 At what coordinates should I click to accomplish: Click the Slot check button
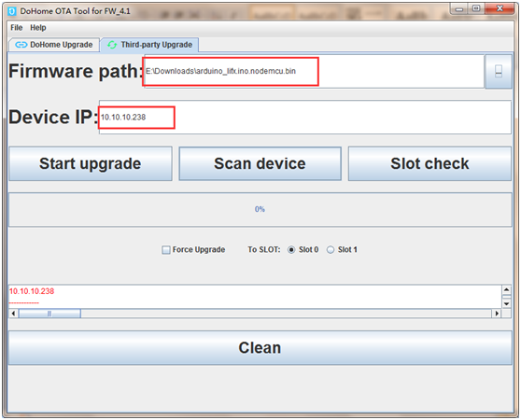point(429,163)
